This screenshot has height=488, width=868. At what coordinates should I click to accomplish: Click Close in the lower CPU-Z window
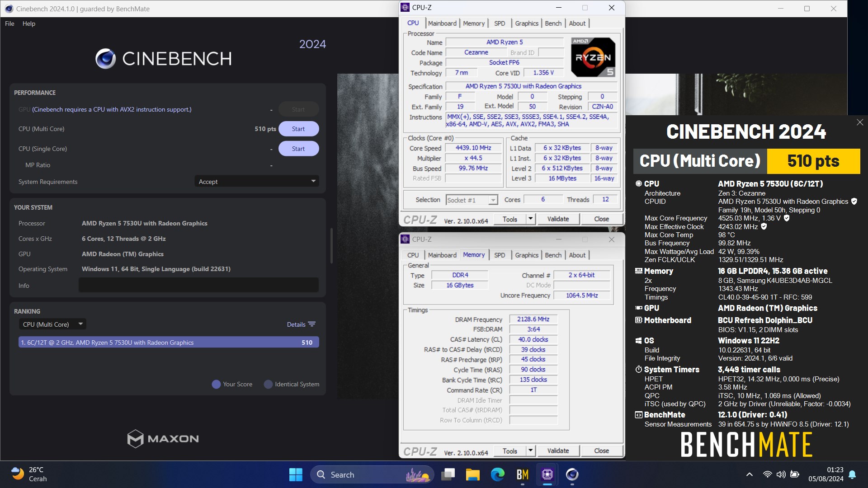pos(601,451)
